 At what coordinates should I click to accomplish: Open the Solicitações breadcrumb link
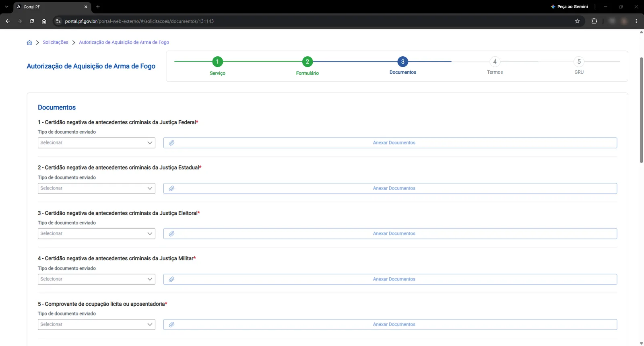[56, 42]
